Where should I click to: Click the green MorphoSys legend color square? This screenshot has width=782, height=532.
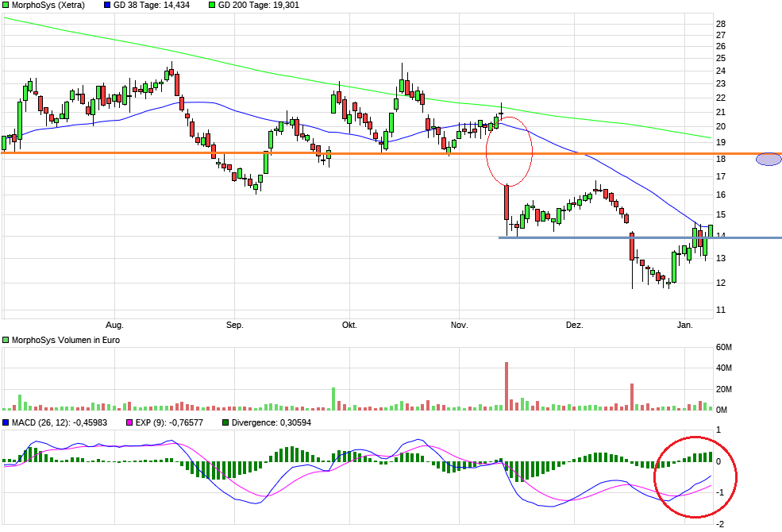pos(6,5)
